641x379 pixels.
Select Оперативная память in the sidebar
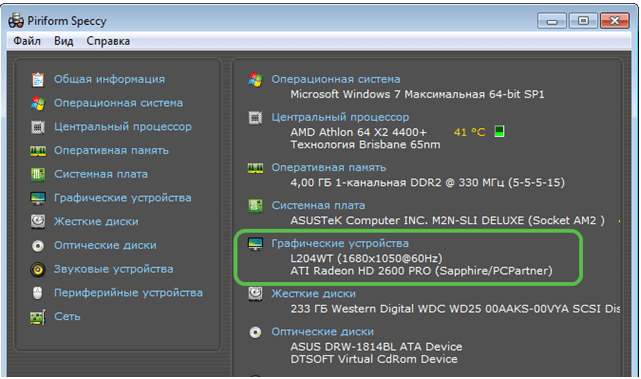111,150
